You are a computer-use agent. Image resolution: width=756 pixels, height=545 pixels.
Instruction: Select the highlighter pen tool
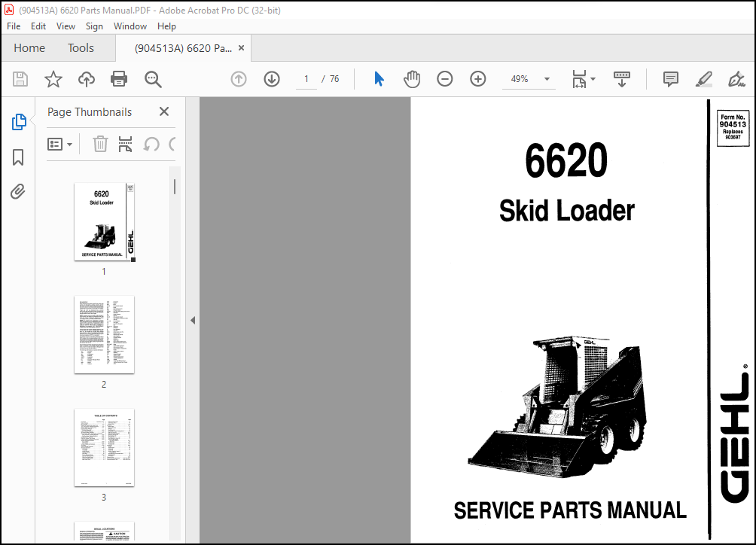704,79
